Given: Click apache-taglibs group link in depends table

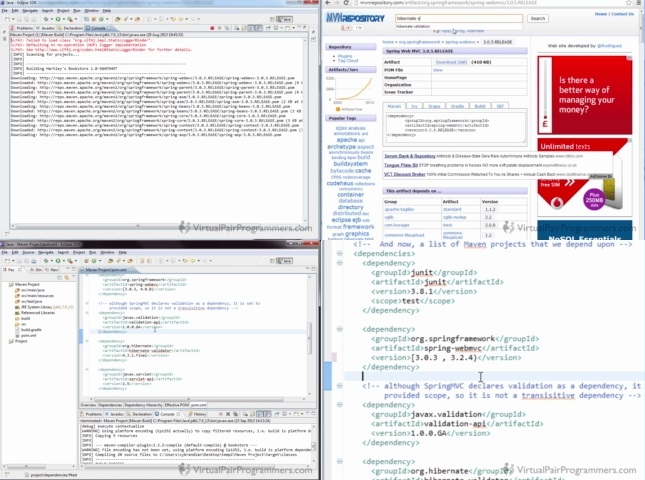Looking at the screenshot, I should click(399, 209).
